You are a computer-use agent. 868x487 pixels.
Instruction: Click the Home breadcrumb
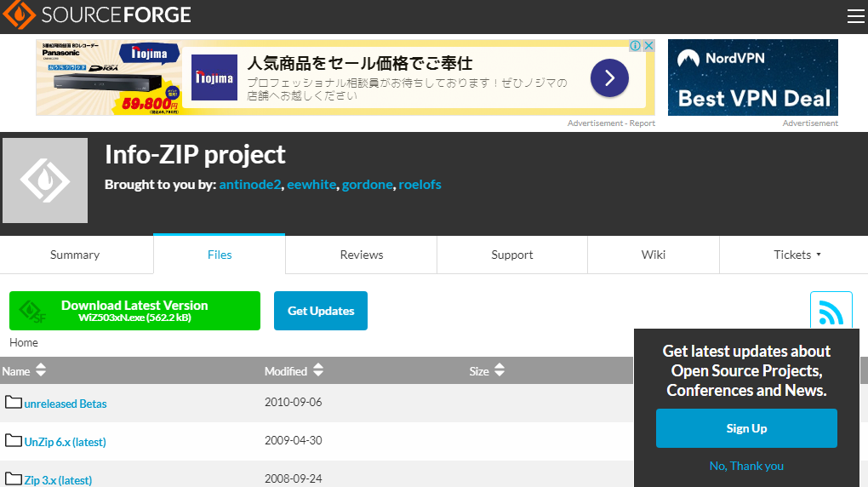pyautogui.click(x=24, y=342)
